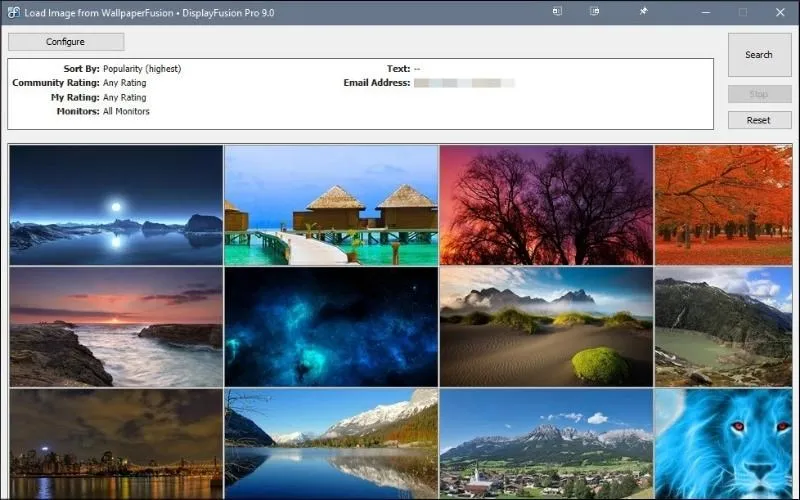Click the My Rating 'Any Rating' value
800x500 pixels.
(124, 97)
